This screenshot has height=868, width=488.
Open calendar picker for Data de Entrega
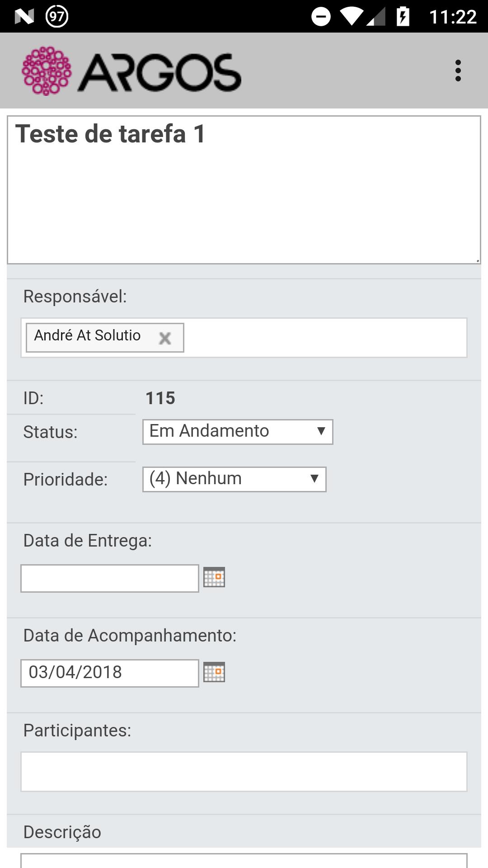(214, 577)
